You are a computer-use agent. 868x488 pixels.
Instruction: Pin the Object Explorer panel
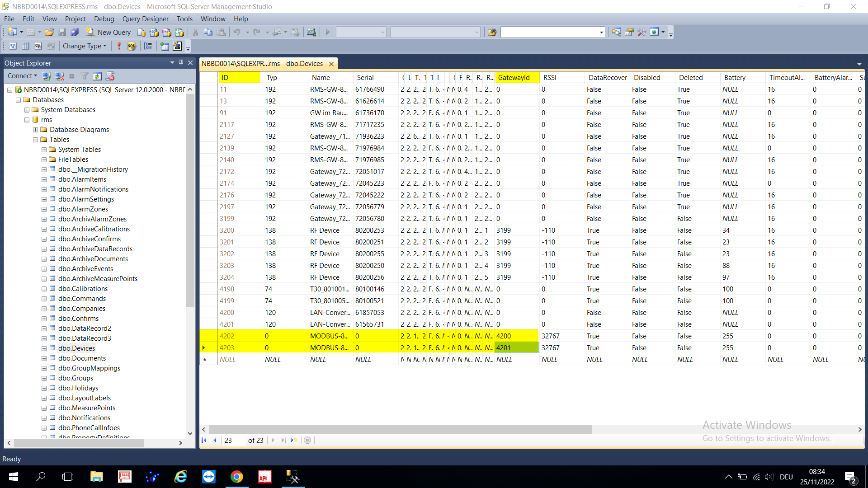[x=181, y=63]
